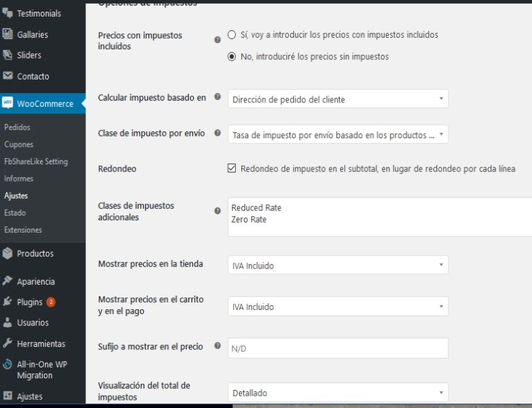Viewport: 532px width, 408px height.
Task: Click the WooCommerce logo icon in sidebar
Action: pyautogui.click(x=7, y=102)
